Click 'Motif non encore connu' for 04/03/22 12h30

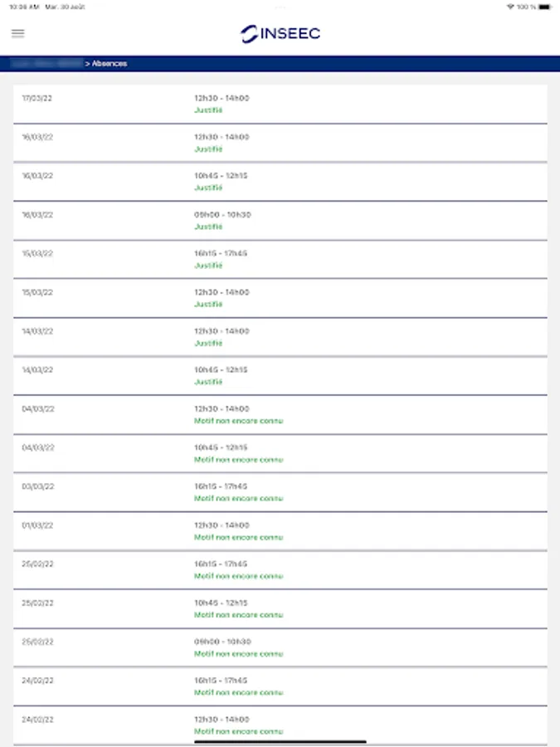click(x=238, y=421)
